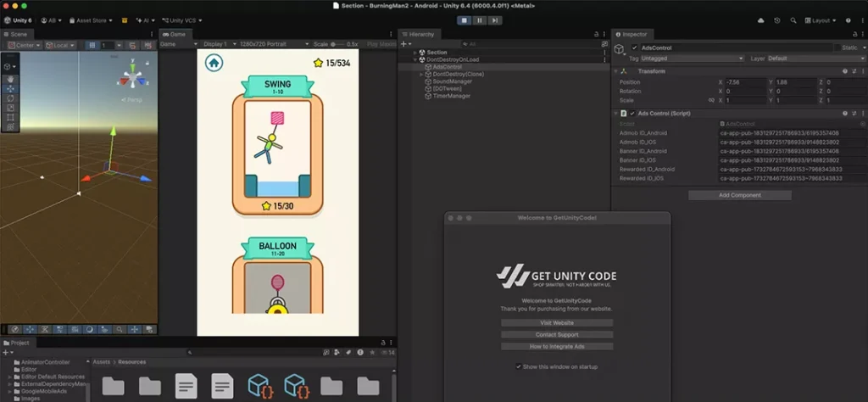Collapse the Transform component foldout

click(x=615, y=71)
